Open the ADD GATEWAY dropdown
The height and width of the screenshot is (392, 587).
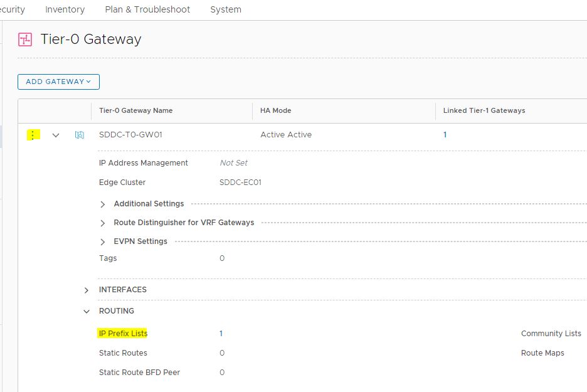[x=58, y=82]
